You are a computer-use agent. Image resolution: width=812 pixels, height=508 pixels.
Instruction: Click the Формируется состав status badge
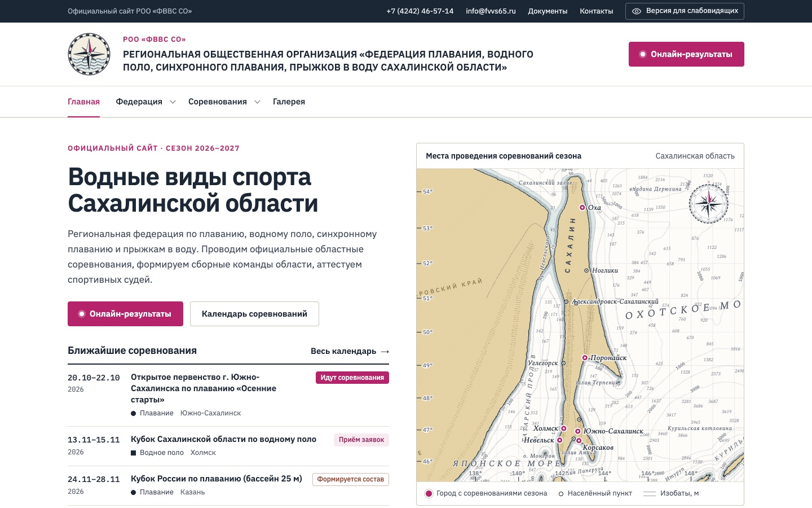pos(351,479)
